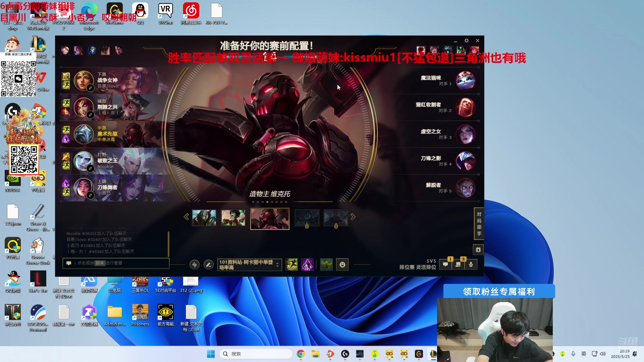
Task: Request swap with 战争女神 teammate
Action: tap(90, 88)
